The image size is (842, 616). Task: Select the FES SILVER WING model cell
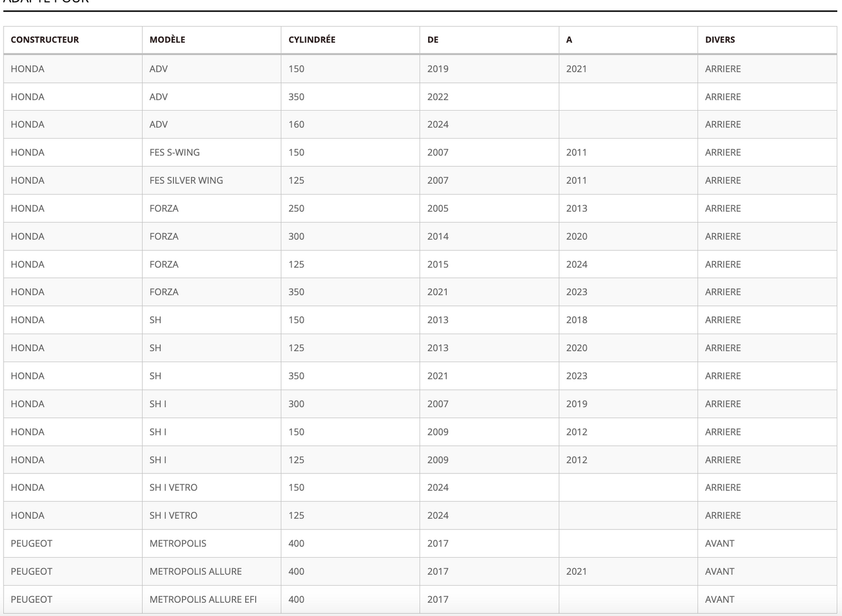[186, 180]
